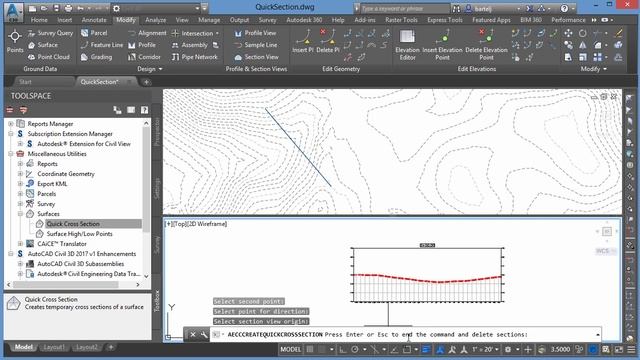Click the Toolspace vertical scrollbar
The height and width of the screenshot is (360, 640).
(x=146, y=180)
